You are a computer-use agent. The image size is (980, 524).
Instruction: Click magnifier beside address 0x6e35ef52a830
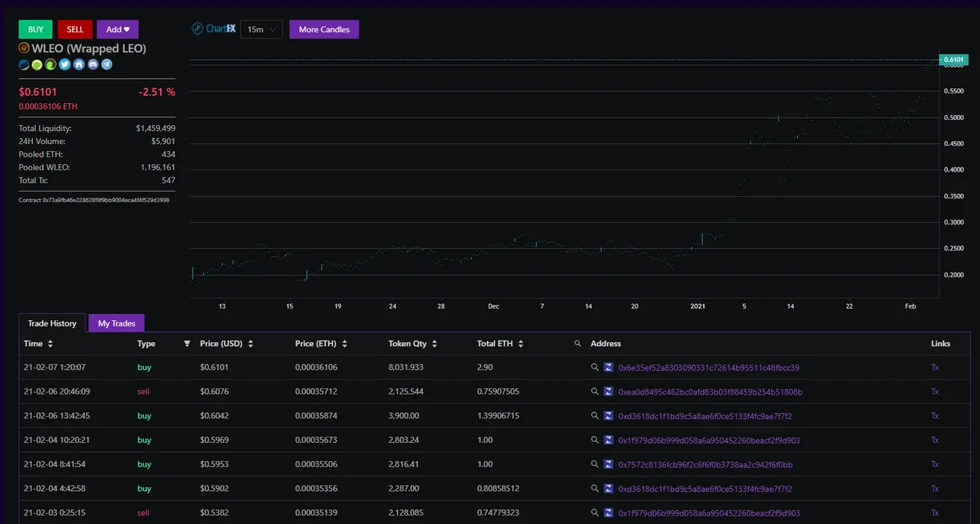(x=595, y=368)
